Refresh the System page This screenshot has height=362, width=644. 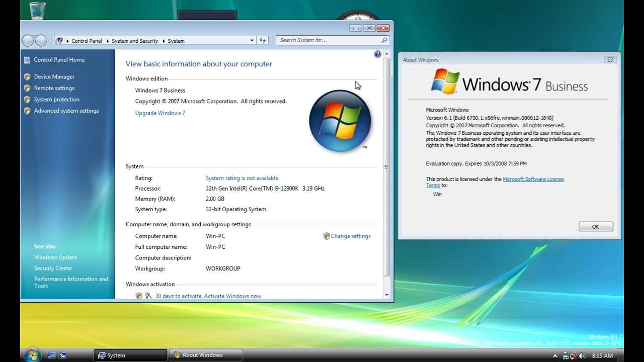point(263,41)
